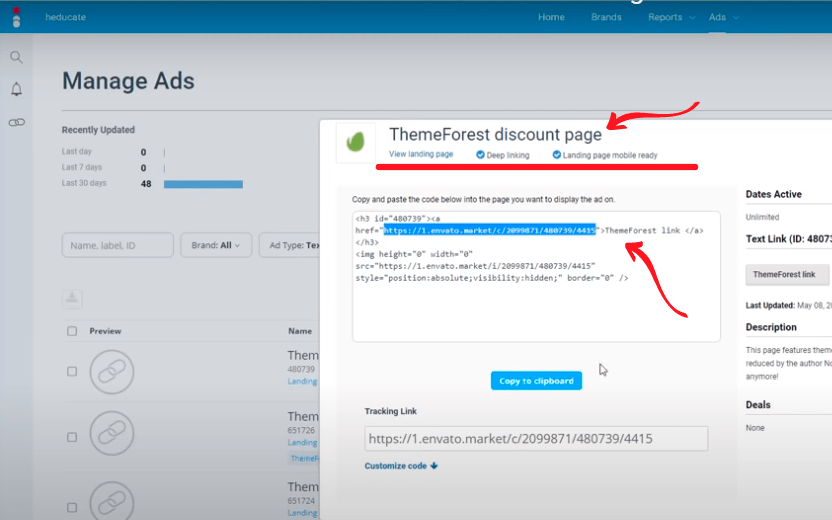Go to Home in top navigation
Image resolution: width=832 pixels, height=520 pixels.
coord(551,17)
